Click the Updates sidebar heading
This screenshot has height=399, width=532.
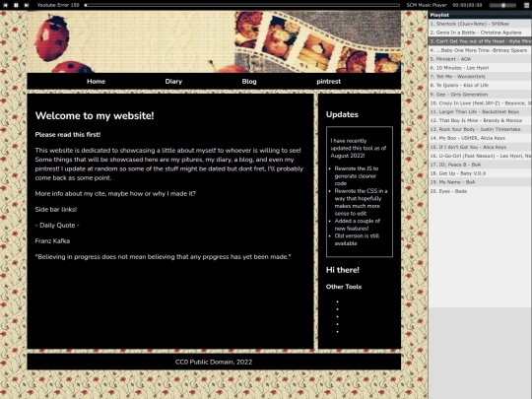pos(342,114)
